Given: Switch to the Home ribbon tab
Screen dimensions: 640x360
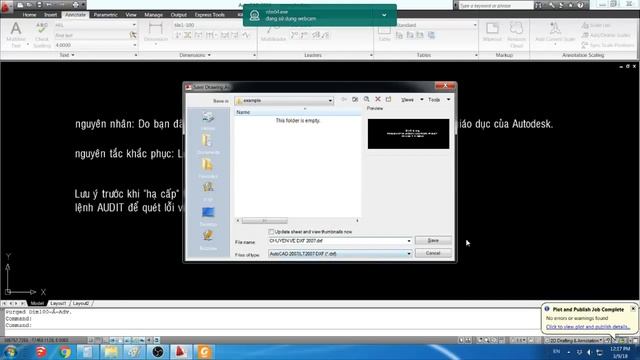Looking at the screenshot, I should tap(29, 15).
